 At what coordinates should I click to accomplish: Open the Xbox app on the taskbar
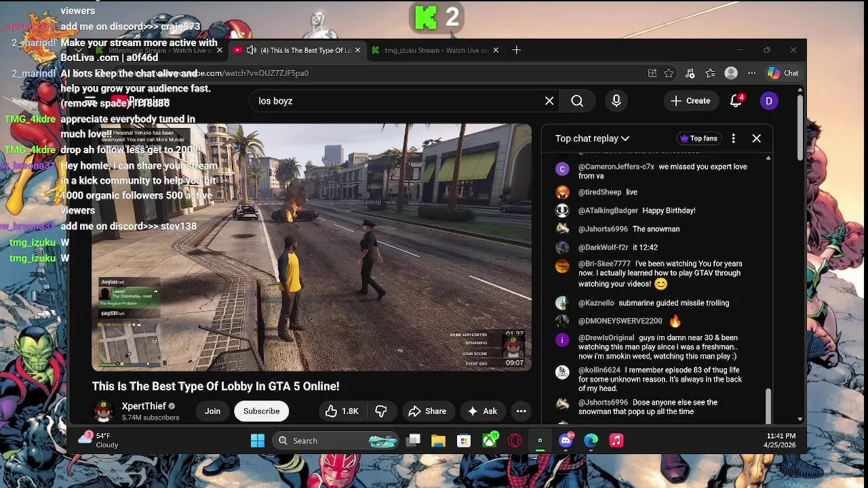490,441
